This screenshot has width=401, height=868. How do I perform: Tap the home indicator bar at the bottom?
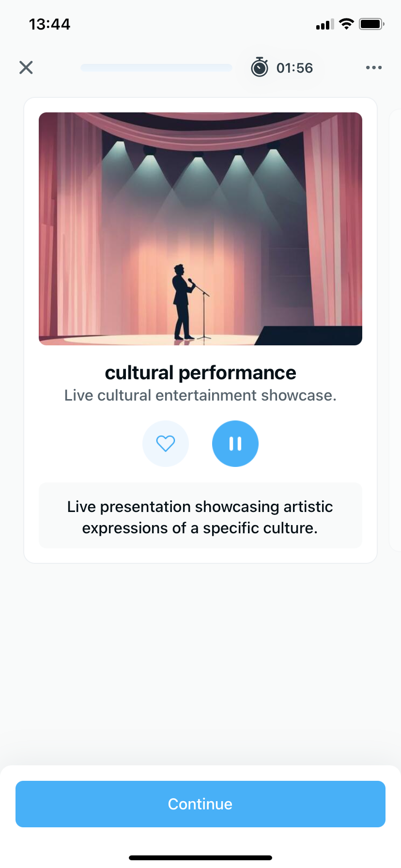point(200,858)
